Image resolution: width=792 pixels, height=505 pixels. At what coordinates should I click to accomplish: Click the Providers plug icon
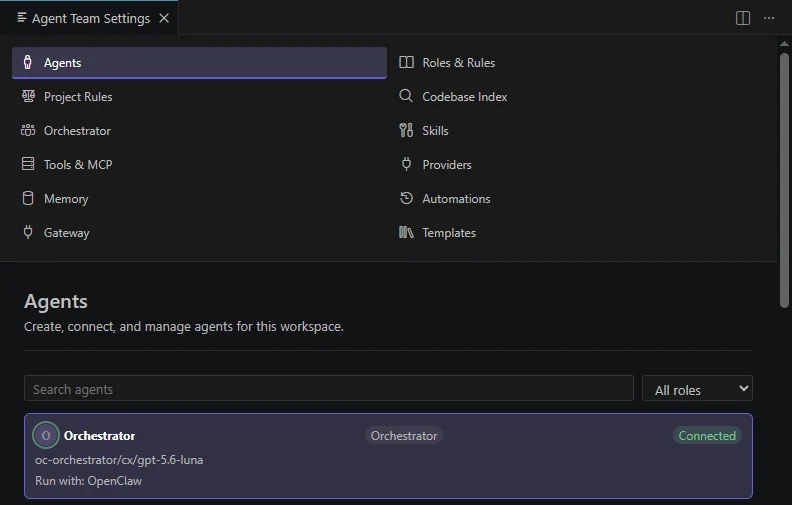tap(406, 164)
